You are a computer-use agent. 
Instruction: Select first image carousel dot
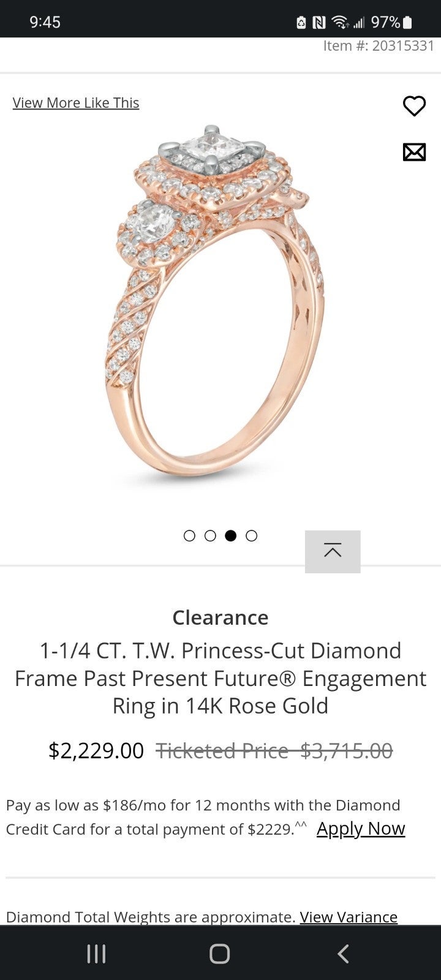coord(189,536)
